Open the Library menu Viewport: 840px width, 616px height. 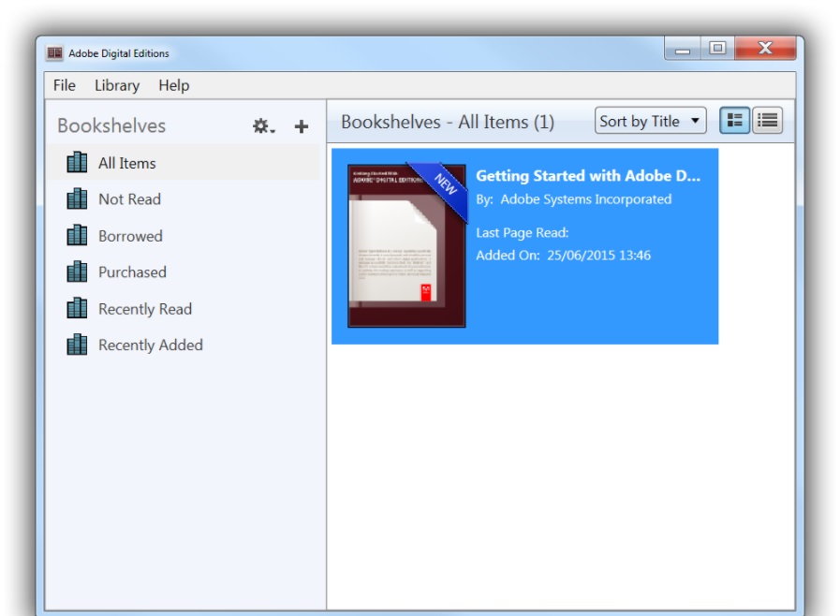pyautogui.click(x=117, y=85)
